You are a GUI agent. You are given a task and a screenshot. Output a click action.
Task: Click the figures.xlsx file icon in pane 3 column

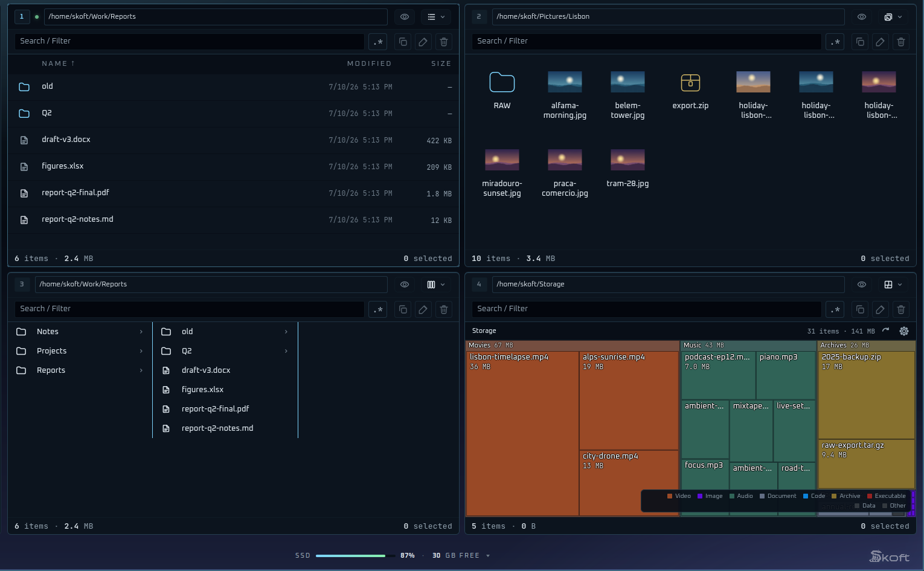pyautogui.click(x=166, y=390)
